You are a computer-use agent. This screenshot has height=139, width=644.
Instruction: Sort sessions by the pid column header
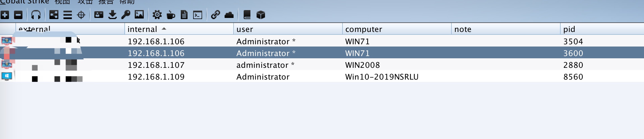tap(602, 29)
